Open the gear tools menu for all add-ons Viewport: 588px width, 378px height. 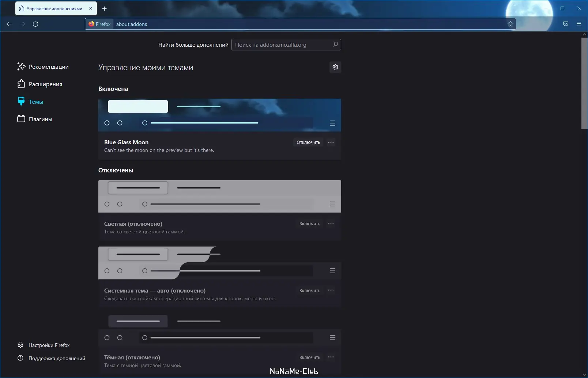pos(335,67)
